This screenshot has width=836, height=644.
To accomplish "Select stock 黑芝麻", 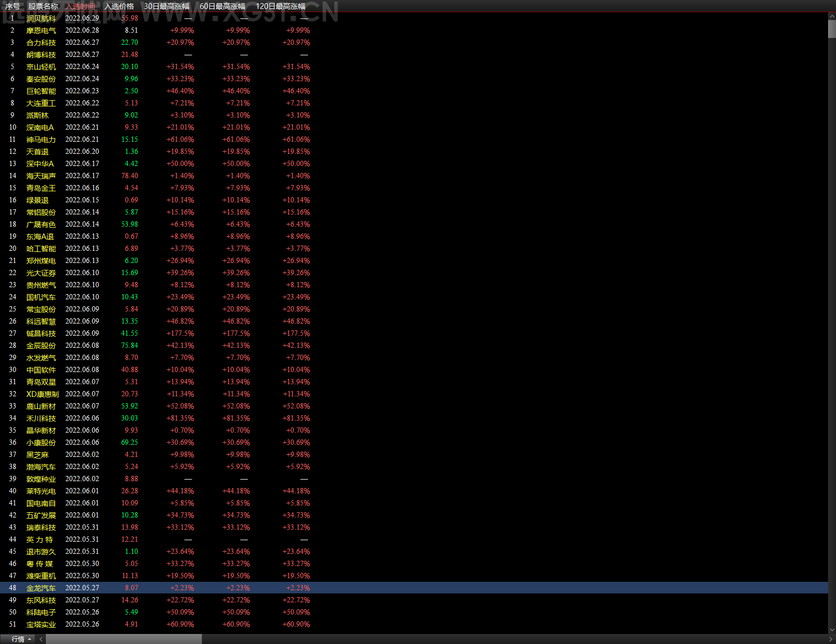I will (x=37, y=455).
